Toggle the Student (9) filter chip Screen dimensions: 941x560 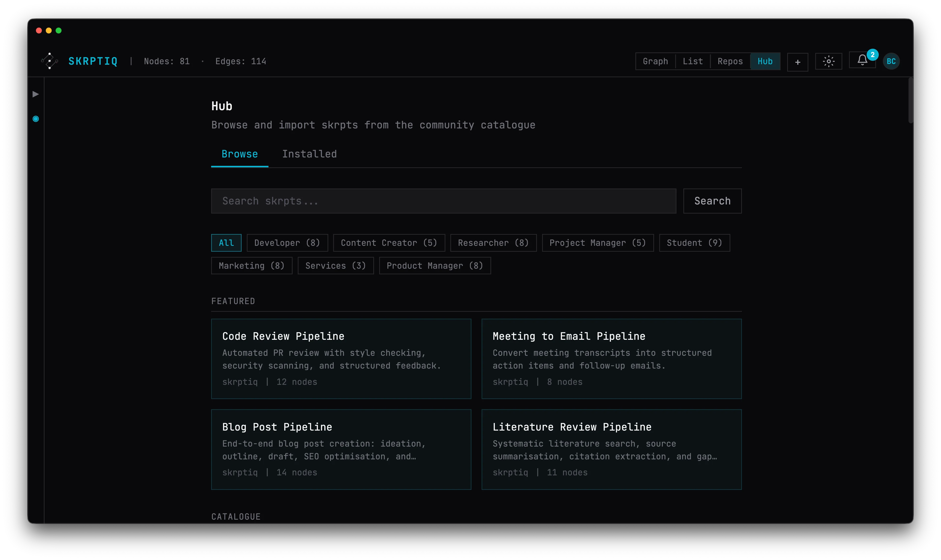pos(694,243)
